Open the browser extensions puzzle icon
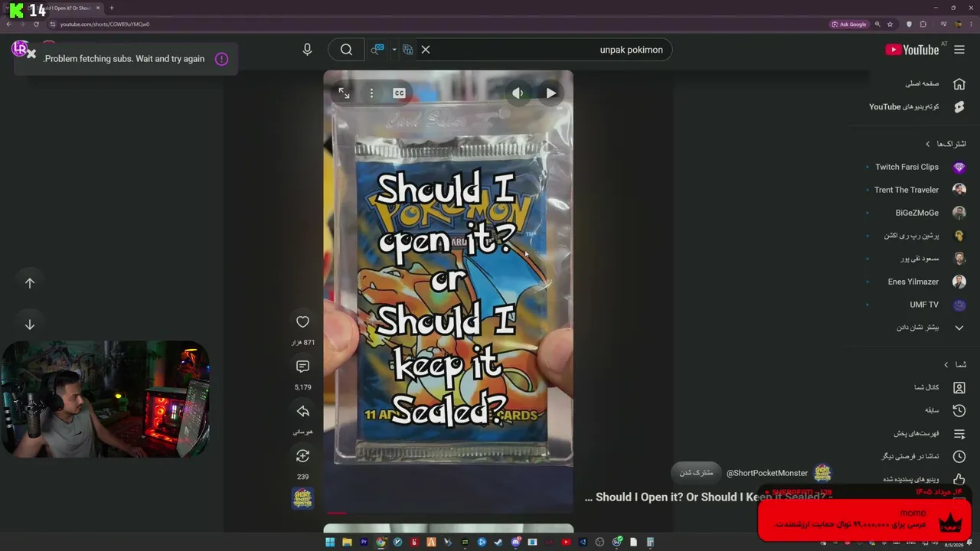This screenshot has height=551, width=980. 923,24
